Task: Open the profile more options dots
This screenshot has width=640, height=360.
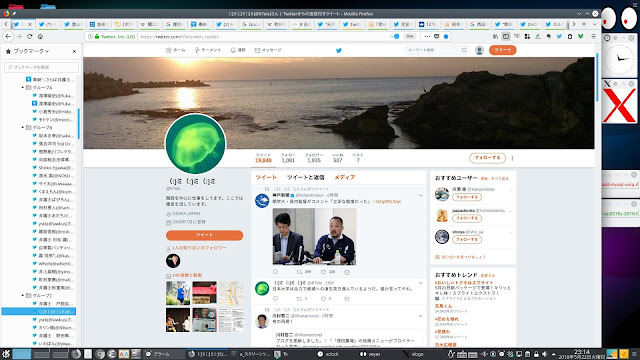Action: [512, 158]
